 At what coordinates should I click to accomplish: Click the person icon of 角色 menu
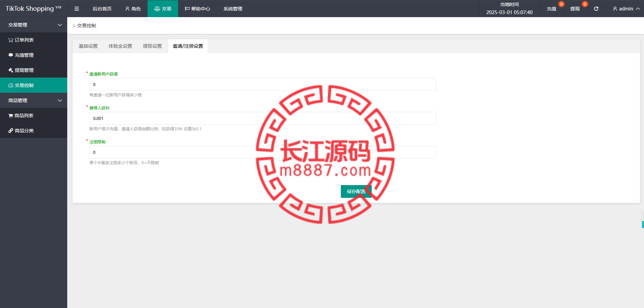click(127, 9)
